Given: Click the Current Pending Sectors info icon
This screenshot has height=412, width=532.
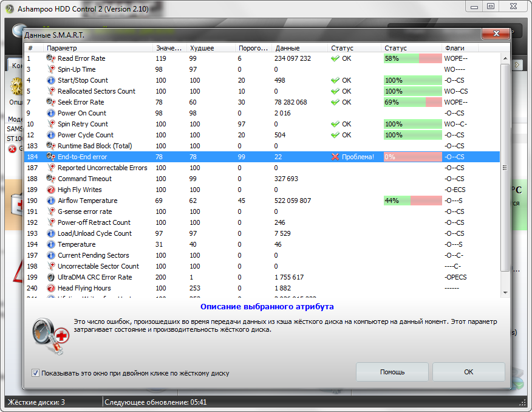Looking at the screenshot, I should (51, 255).
